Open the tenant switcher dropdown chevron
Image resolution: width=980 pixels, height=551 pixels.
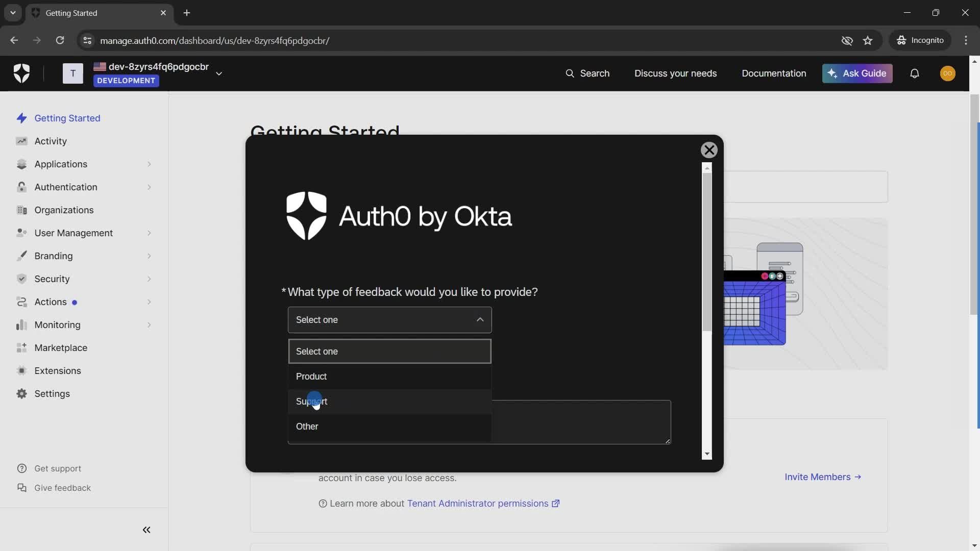coord(219,73)
